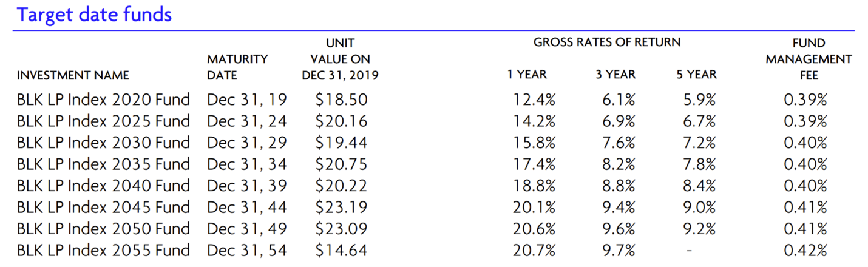Select the BLK LP Index 2050 Fund name

tap(103, 229)
